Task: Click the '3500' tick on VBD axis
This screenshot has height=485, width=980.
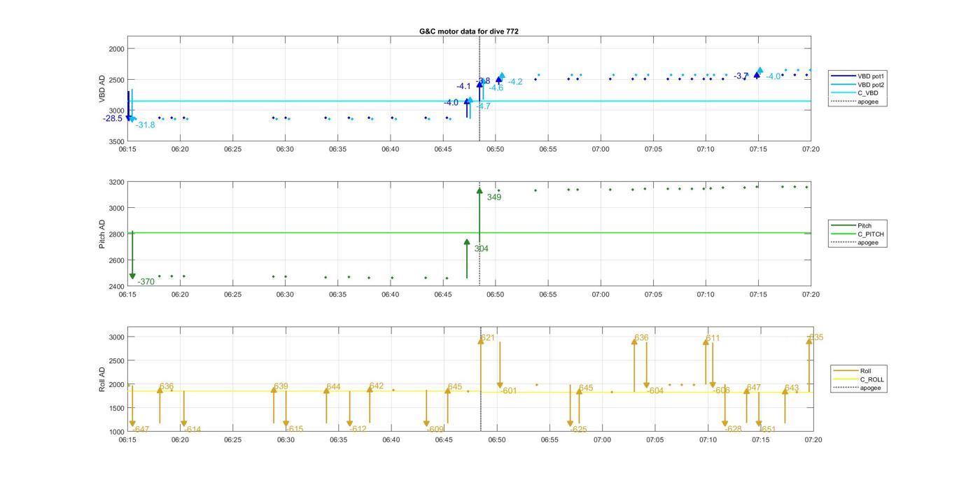Action: [116, 141]
